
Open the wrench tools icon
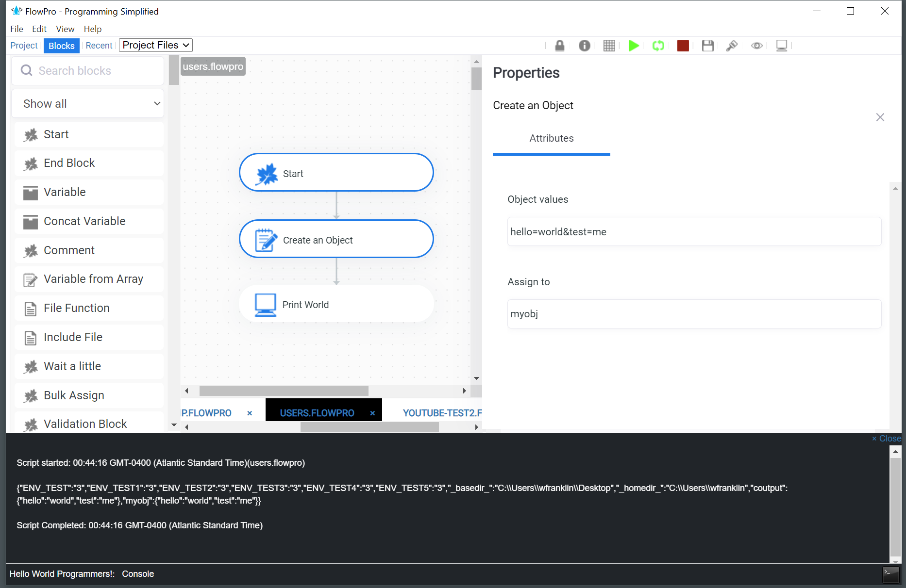pyautogui.click(x=732, y=46)
